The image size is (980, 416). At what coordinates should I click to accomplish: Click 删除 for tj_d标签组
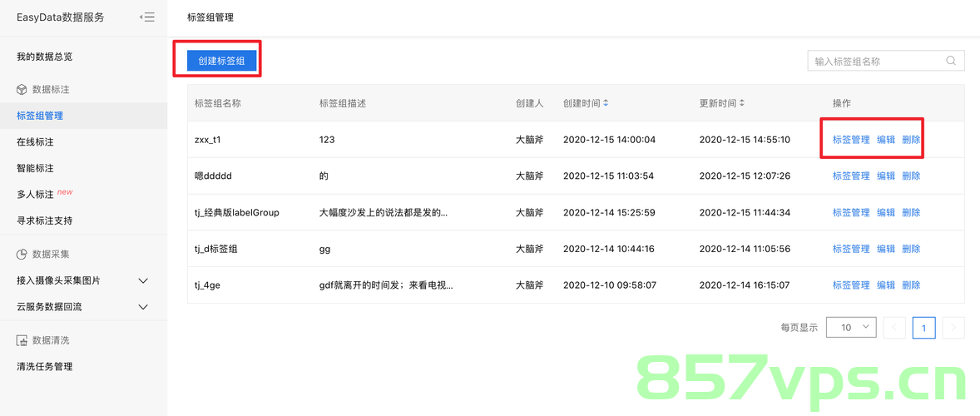pos(911,249)
